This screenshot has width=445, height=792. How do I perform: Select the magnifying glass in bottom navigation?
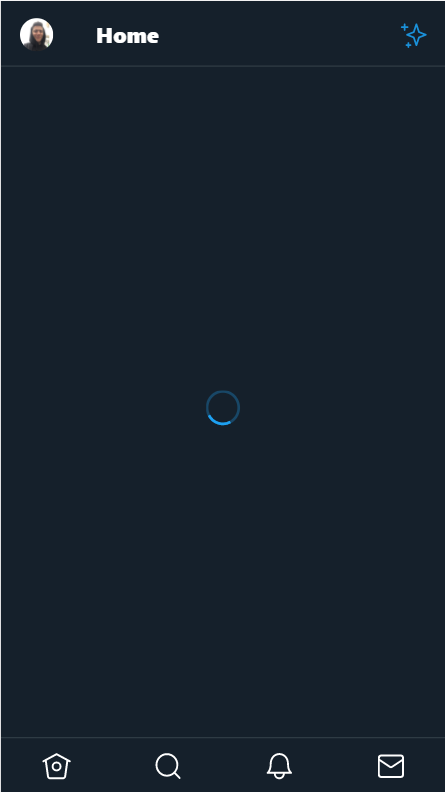(x=168, y=766)
